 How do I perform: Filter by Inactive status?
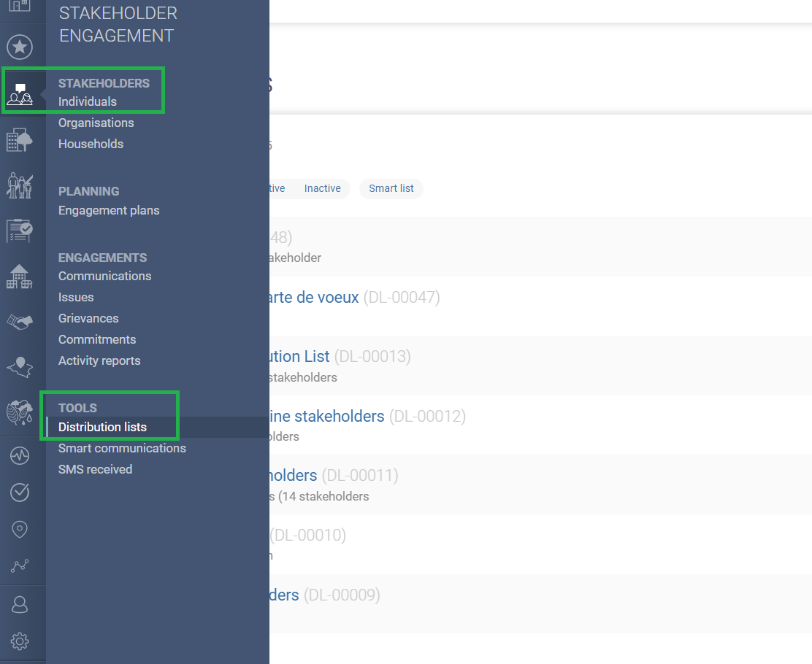tap(322, 188)
